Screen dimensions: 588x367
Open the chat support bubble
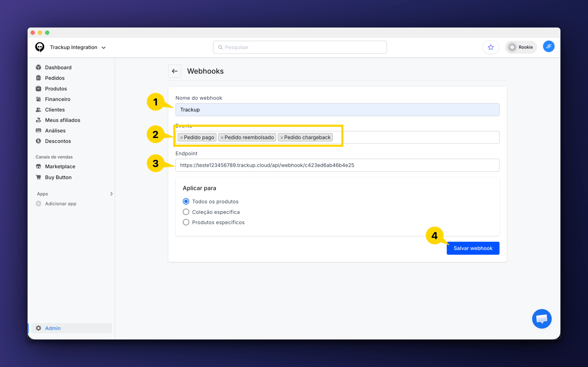click(542, 319)
